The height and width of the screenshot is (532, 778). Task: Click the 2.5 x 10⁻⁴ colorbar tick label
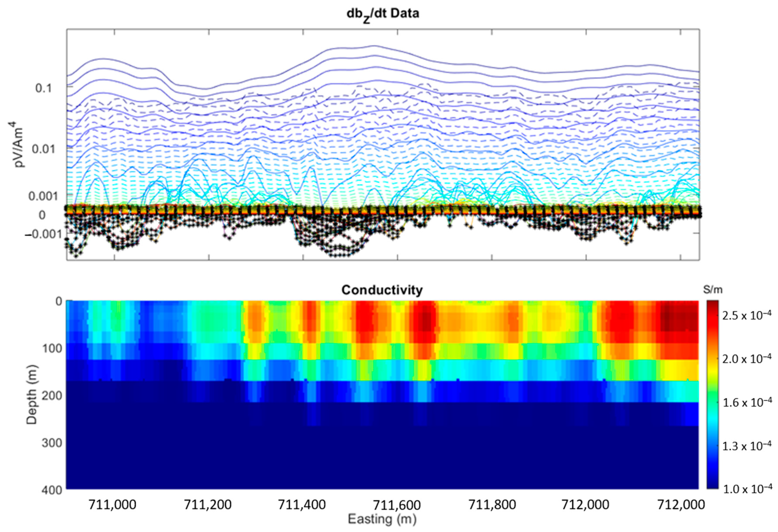click(747, 316)
